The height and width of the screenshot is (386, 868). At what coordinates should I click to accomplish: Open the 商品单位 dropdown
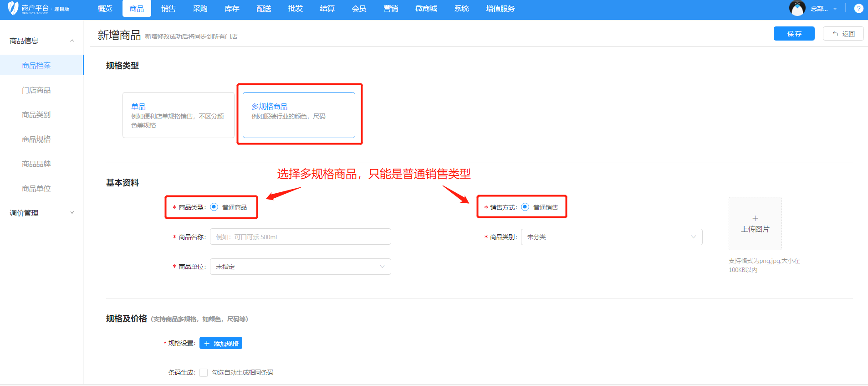click(300, 267)
